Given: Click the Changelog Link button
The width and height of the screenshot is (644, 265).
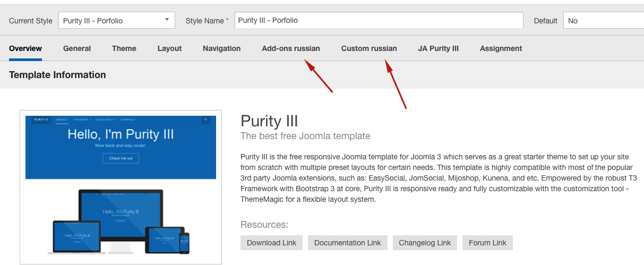Looking at the screenshot, I should coord(425,243).
